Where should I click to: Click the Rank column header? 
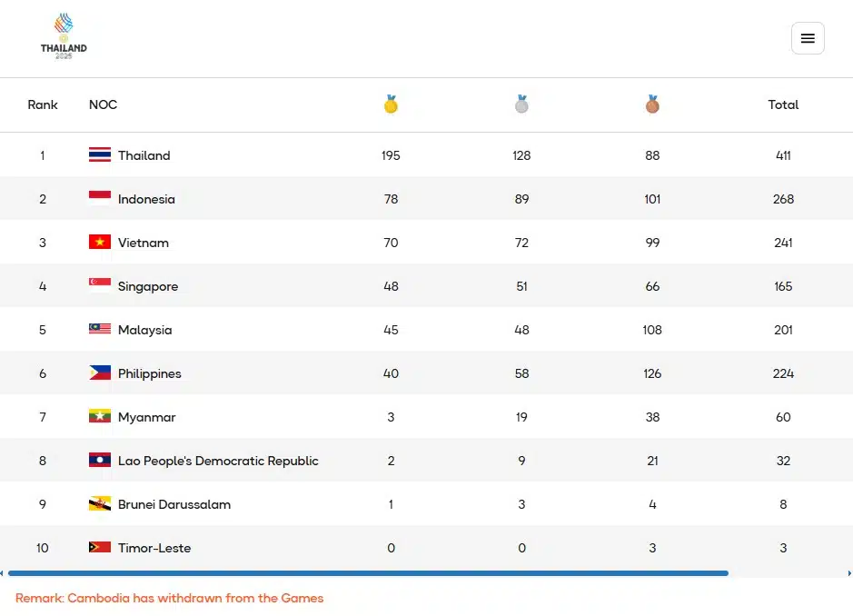tap(43, 104)
